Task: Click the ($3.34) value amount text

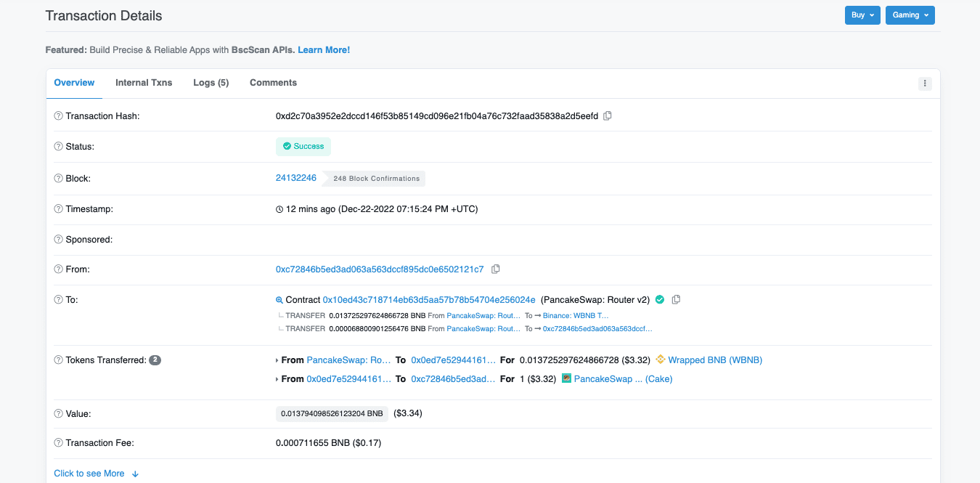Action: tap(408, 413)
